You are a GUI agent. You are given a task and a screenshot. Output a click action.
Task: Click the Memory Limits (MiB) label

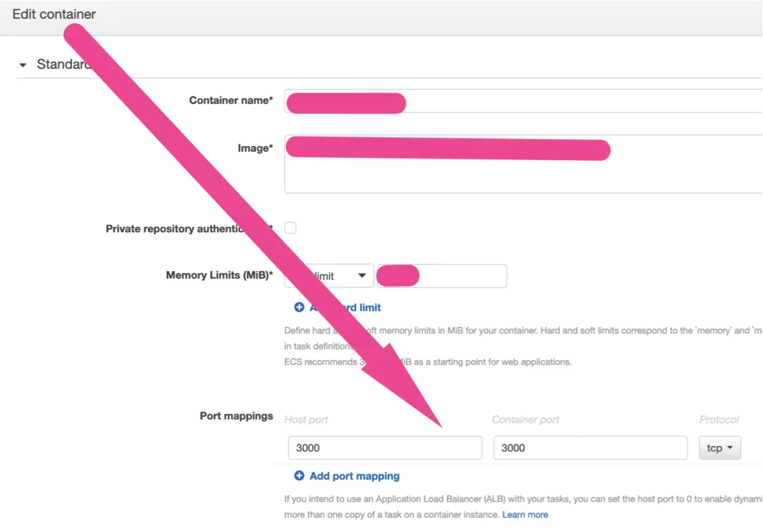point(219,275)
